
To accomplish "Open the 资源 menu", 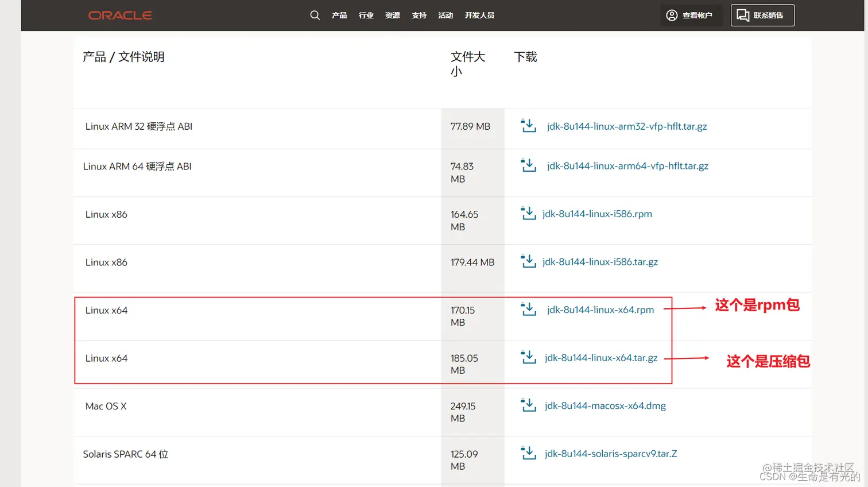I will [x=393, y=16].
